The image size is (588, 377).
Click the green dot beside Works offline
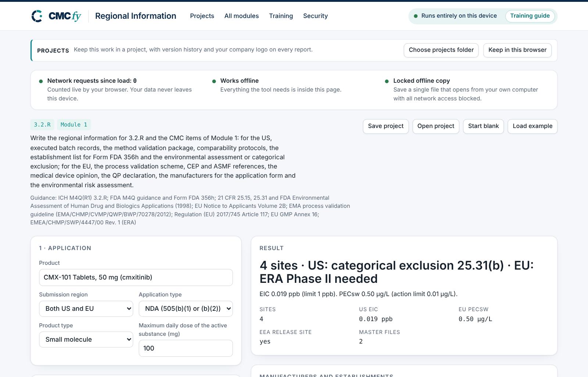[x=214, y=81]
